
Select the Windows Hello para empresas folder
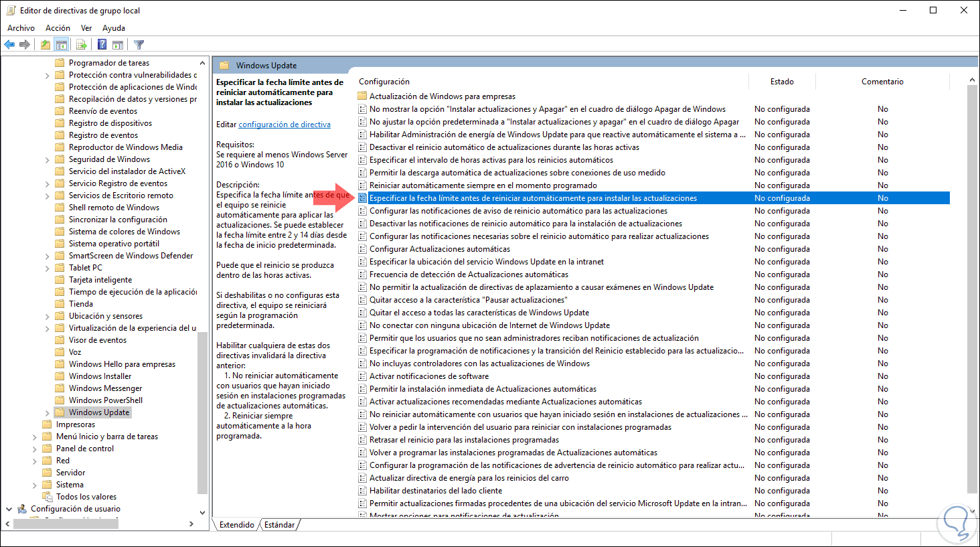tap(122, 364)
